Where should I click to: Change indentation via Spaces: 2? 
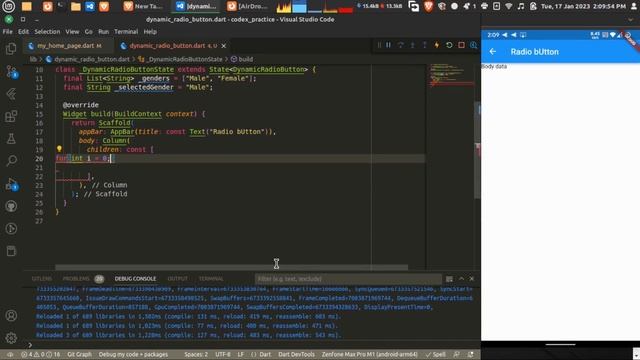pyautogui.click(x=196, y=354)
